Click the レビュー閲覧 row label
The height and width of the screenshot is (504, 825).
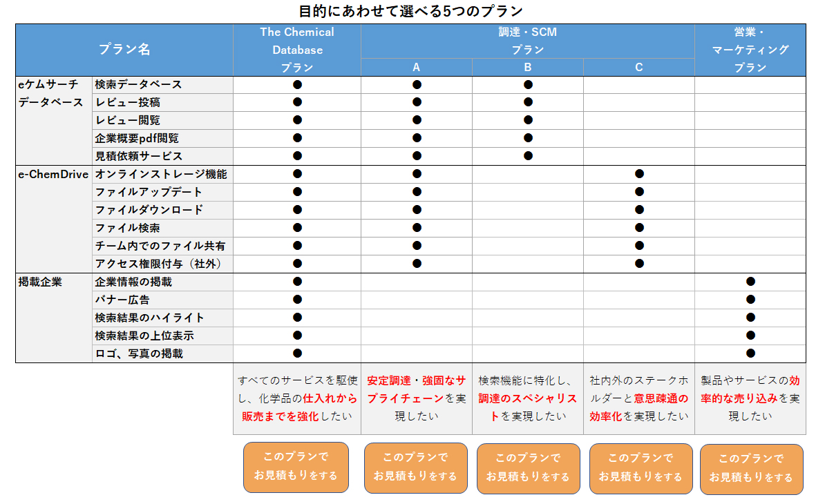[127, 120]
